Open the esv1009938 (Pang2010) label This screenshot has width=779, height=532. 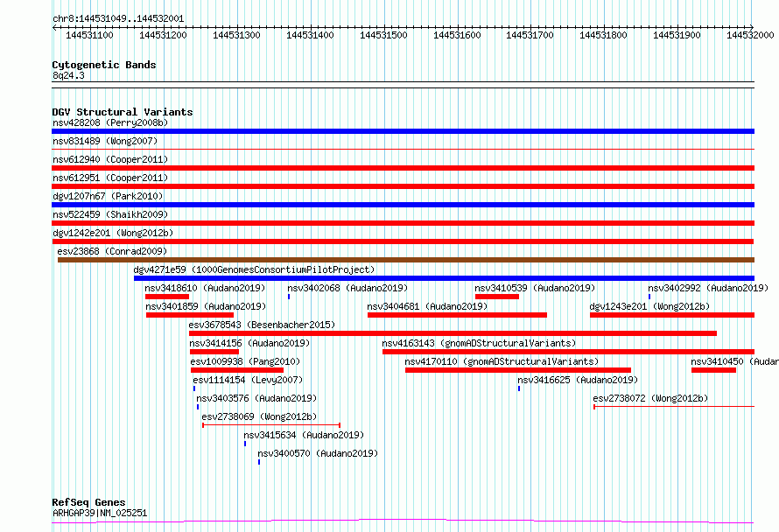pos(245,361)
